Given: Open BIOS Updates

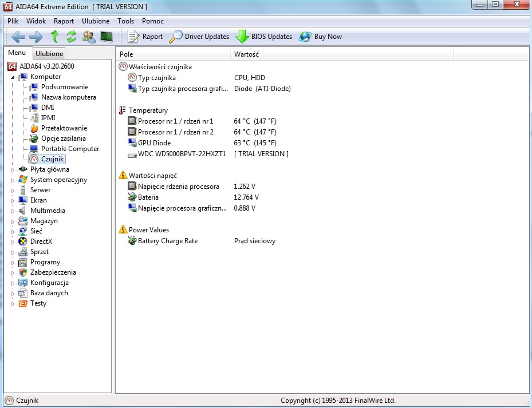Looking at the screenshot, I should pyautogui.click(x=264, y=37).
